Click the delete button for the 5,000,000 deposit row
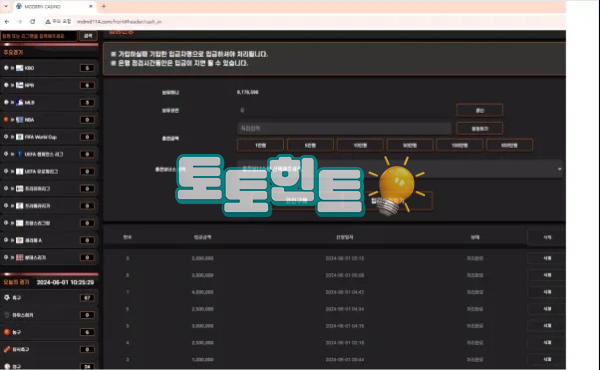Screen dimensions: 600x370 click(547, 258)
